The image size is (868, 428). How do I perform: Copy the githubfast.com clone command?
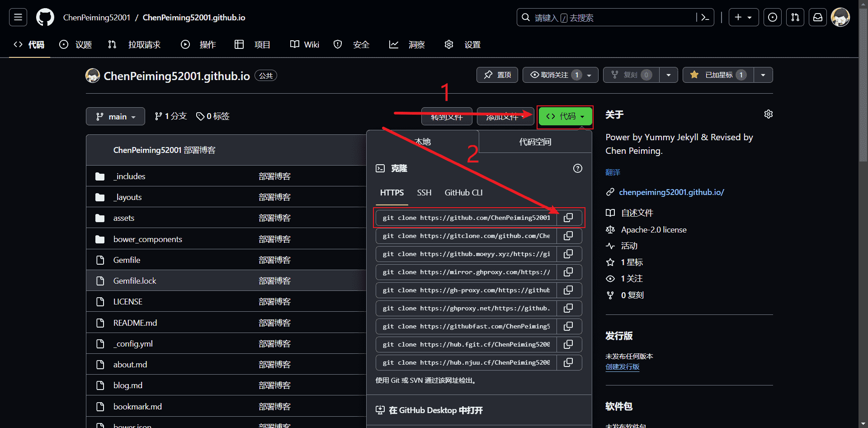[569, 326]
